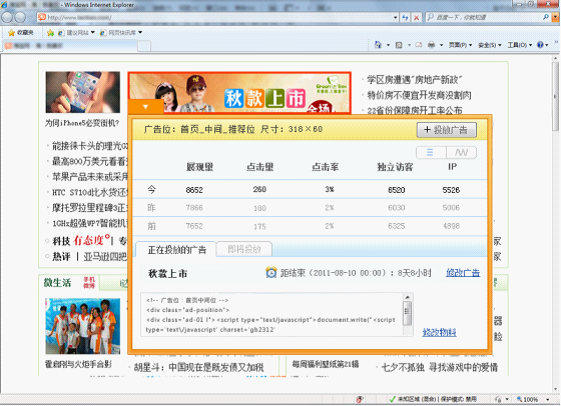Click the home icon in command bar
Viewport: 561px width, 406px height.
click(378, 45)
